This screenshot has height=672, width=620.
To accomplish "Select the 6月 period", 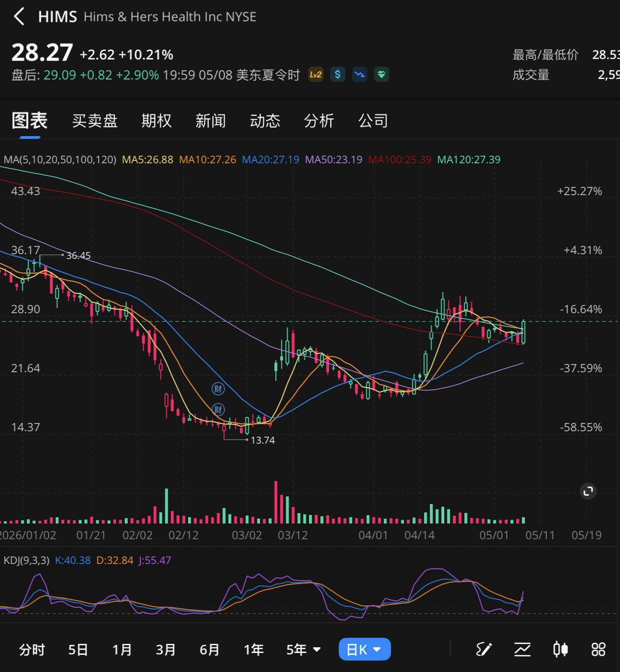I will (209, 650).
